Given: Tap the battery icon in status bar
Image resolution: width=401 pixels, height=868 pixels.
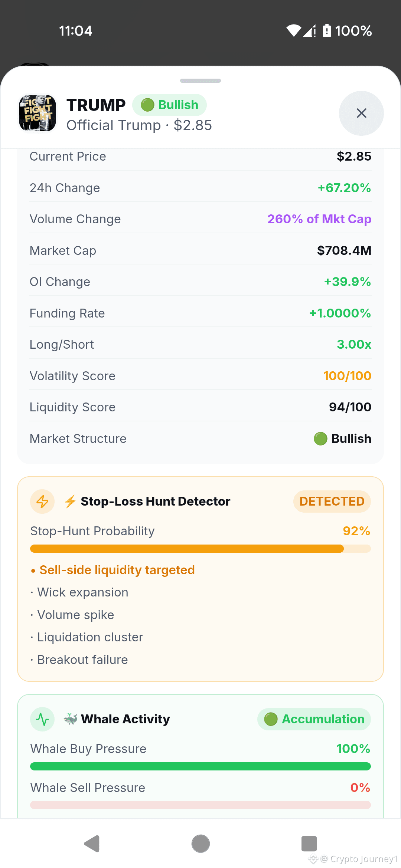Looking at the screenshot, I should [x=327, y=31].
